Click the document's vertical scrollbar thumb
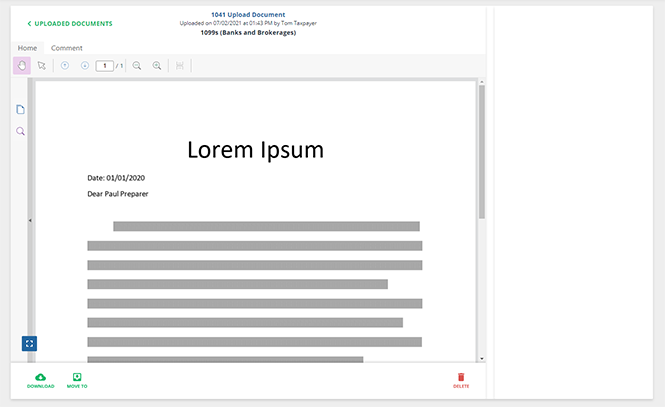 (481, 150)
